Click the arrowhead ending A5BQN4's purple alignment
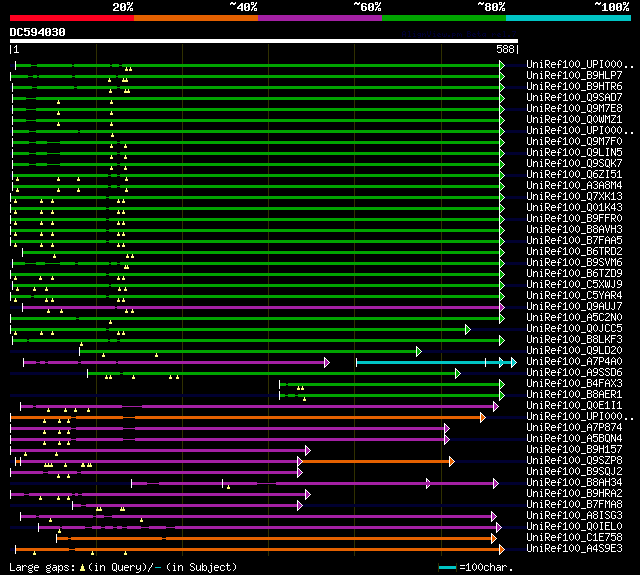Viewport: 640px width, 575px height. pos(447,440)
